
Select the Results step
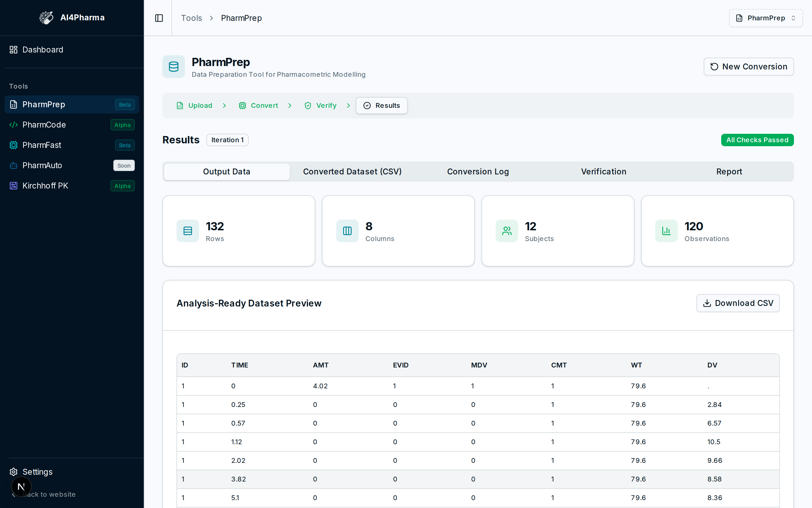tap(381, 106)
